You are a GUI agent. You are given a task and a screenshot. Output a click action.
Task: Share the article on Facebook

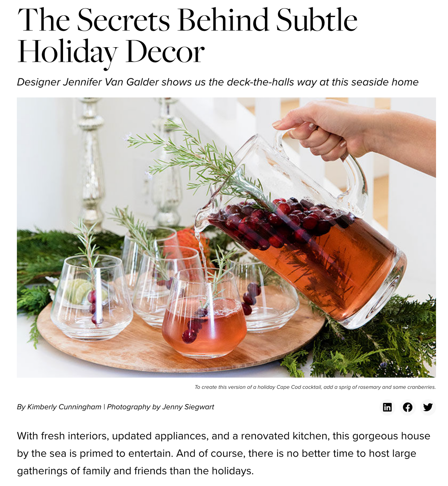[408, 407]
